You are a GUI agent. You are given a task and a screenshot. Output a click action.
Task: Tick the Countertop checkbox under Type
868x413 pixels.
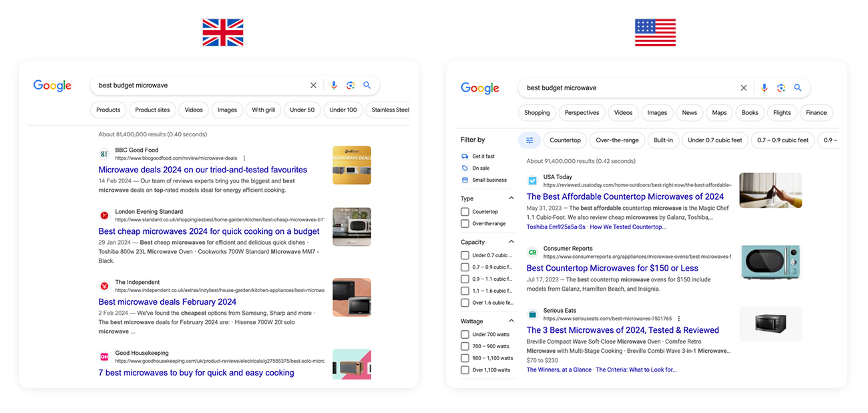[x=465, y=212]
